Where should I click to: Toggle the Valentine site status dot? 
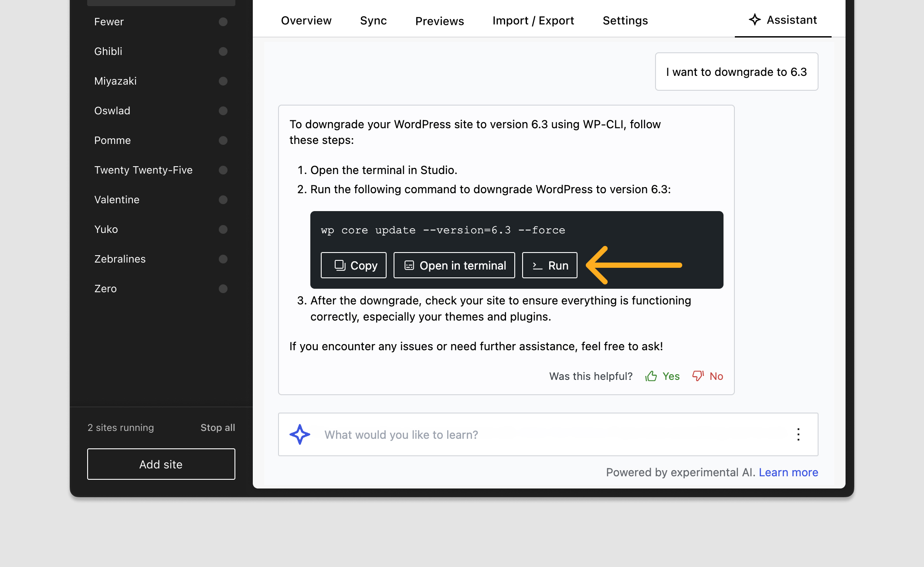pyautogui.click(x=223, y=200)
